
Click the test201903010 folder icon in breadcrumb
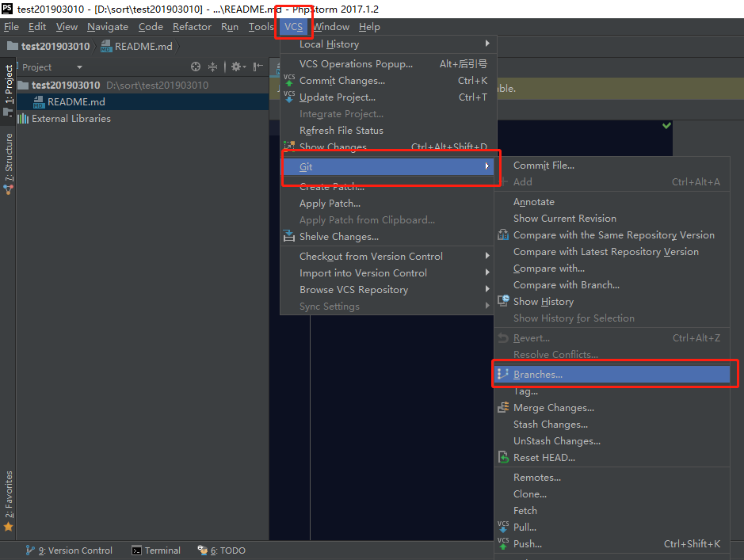click(x=13, y=46)
